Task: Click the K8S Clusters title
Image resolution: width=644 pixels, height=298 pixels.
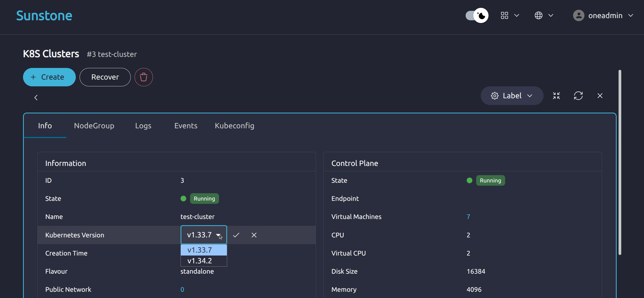Action: pyautogui.click(x=51, y=54)
